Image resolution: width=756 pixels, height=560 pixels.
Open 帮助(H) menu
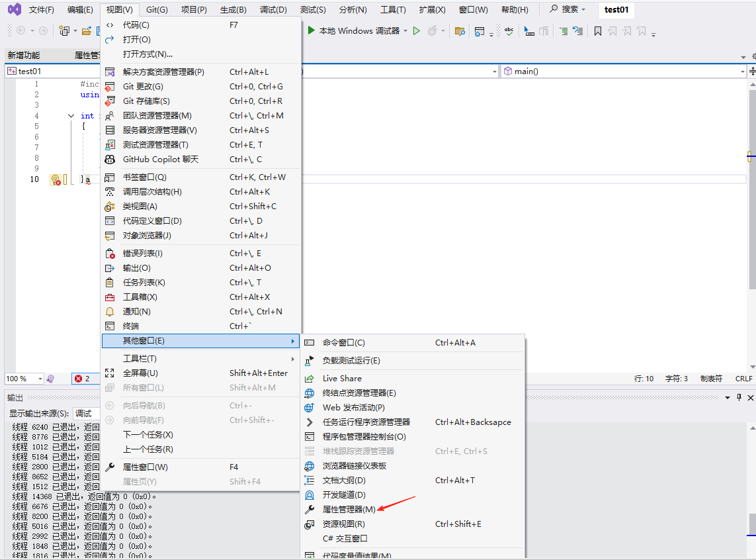coord(515,10)
